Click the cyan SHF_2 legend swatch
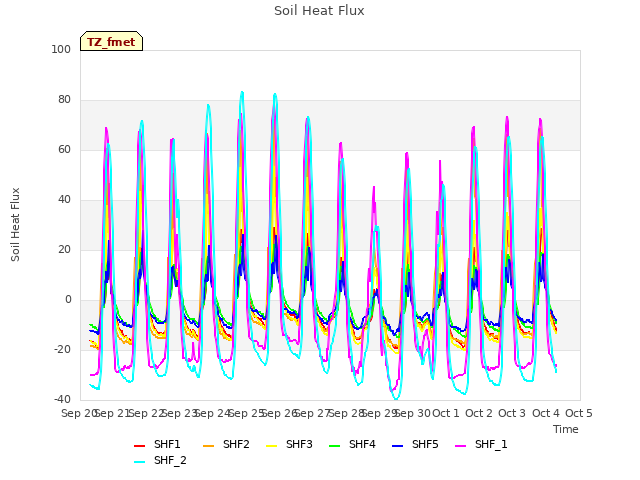Image resolution: width=640 pixels, height=480 pixels. pos(140,462)
